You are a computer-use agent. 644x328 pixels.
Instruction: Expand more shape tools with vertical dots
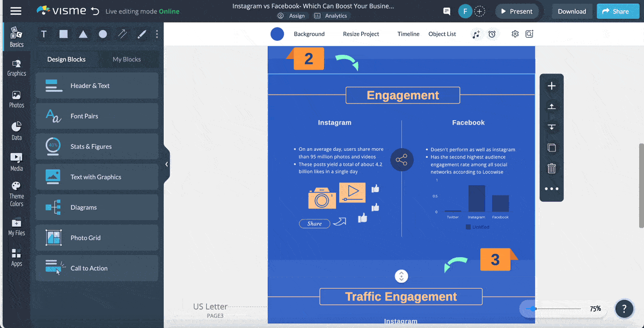click(x=157, y=34)
